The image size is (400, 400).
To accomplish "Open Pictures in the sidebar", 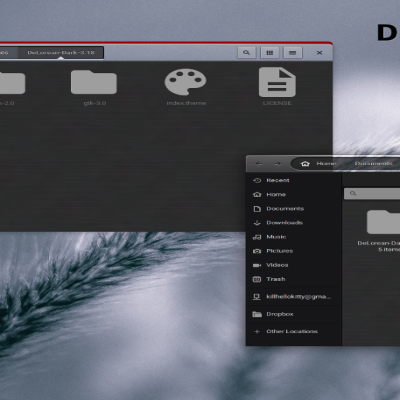I will coord(294,251).
